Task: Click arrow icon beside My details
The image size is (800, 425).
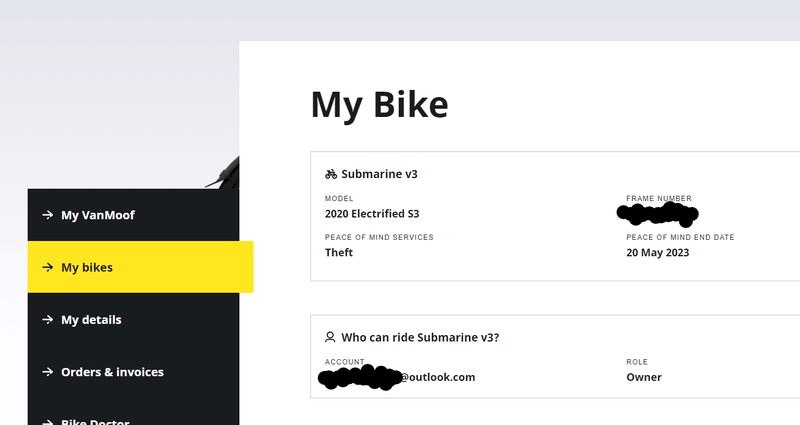Action: click(47, 319)
